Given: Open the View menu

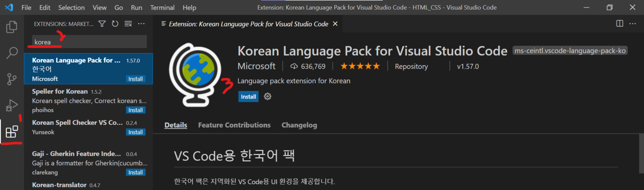Looking at the screenshot, I should [x=100, y=7].
